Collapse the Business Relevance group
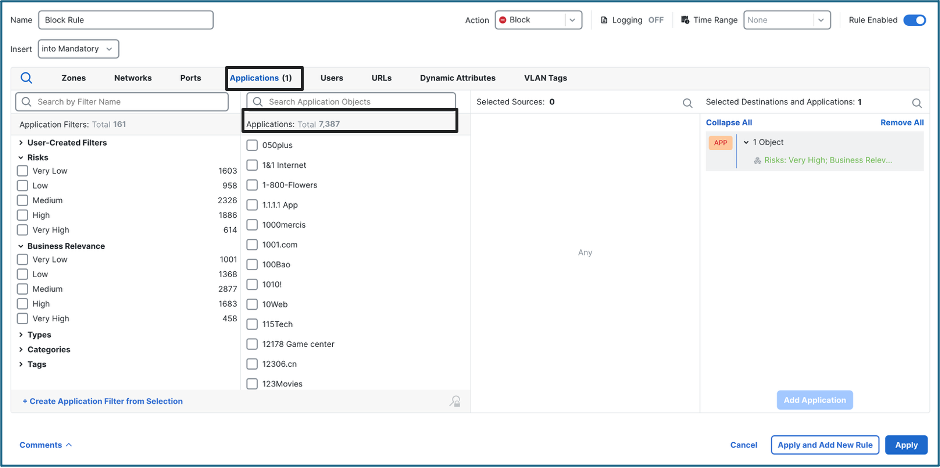The image size is (940, 468). pyautogui.click(x=21, y=246)
